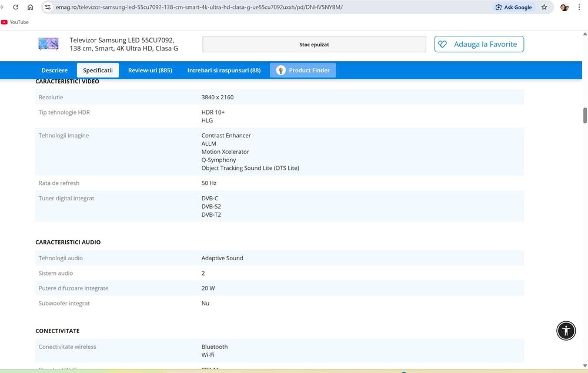Open Intrebari si raspunsuri (88) tab

(x=224, y=70)
